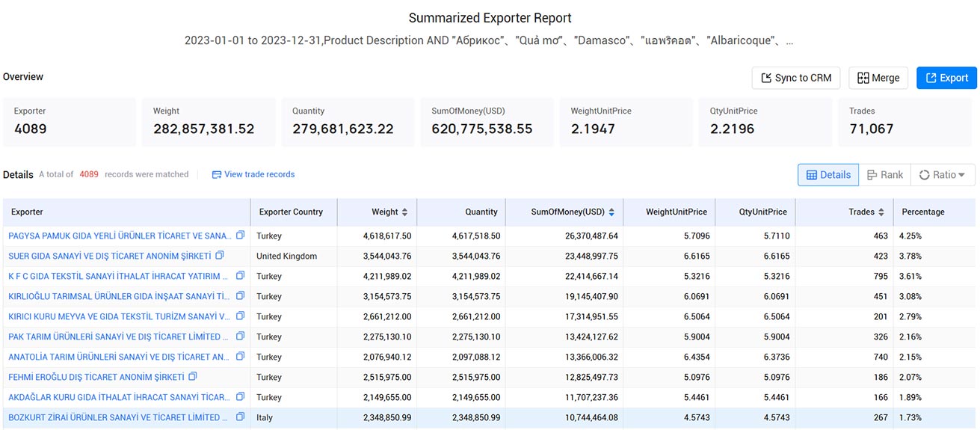Open View trade records link

coord(253,174)
